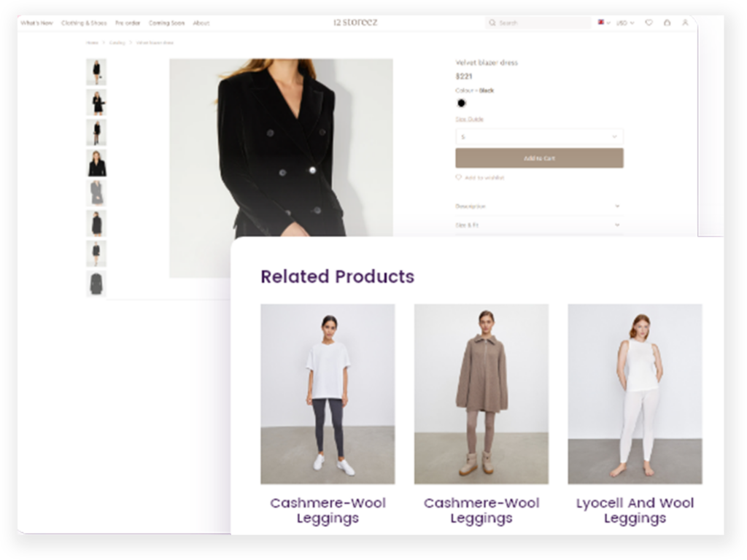Click the flag icon to change country

[600, 23]
